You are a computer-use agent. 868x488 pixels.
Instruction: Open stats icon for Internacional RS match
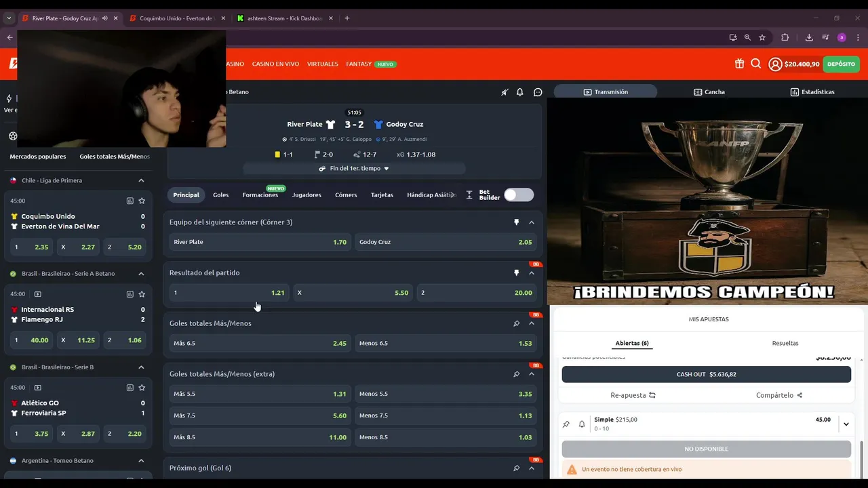pyautogui.click(x=130, y=294)
